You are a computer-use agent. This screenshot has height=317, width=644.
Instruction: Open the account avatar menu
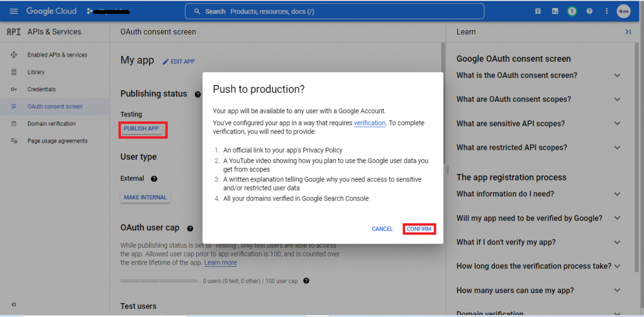(x=623, y=11)
